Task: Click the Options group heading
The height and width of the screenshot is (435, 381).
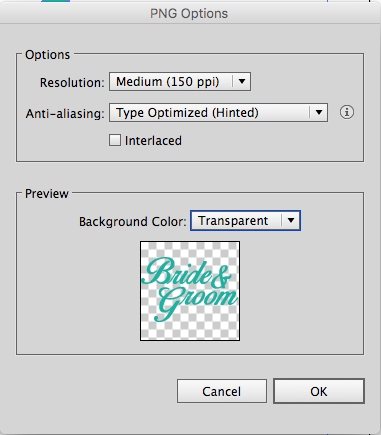Action: (48, 55)
